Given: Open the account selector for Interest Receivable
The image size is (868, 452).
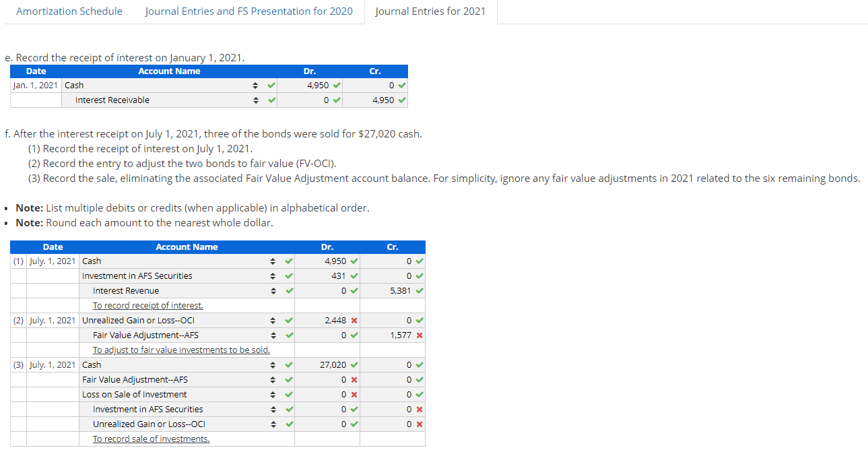Looking at the screenshot, I should tap(256, 100).
